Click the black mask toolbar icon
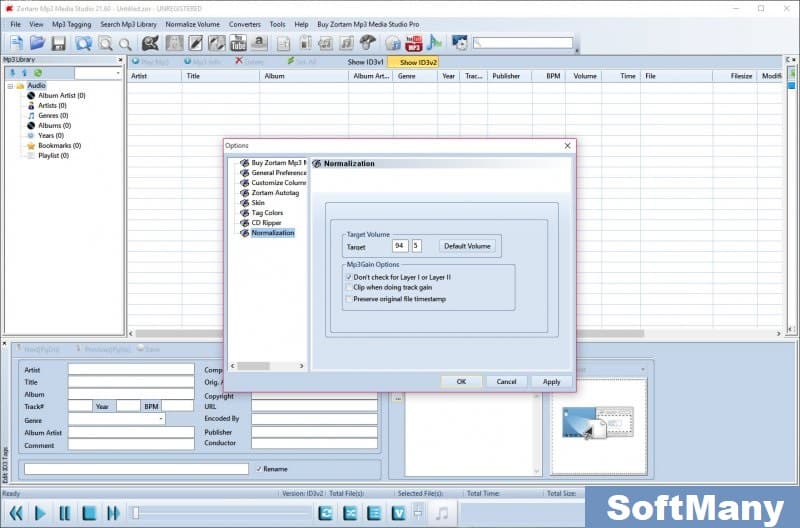The image size is (800, 528). click(x=150, y=43)
